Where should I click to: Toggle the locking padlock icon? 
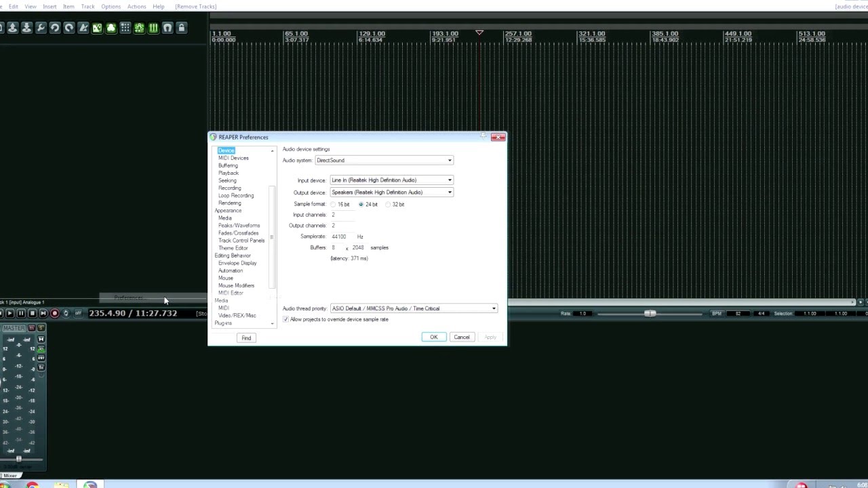(x=181, y=28)
